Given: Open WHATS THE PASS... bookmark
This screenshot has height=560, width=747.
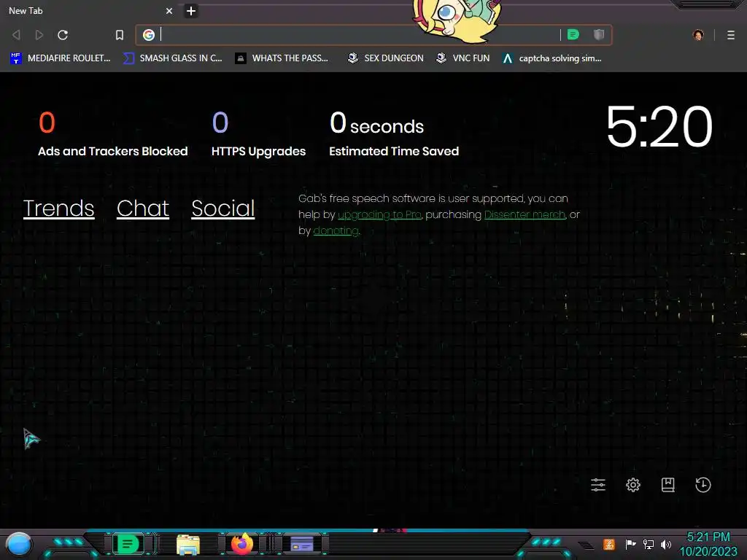Looking at the screenshot, I should click(x=282, y=58).
